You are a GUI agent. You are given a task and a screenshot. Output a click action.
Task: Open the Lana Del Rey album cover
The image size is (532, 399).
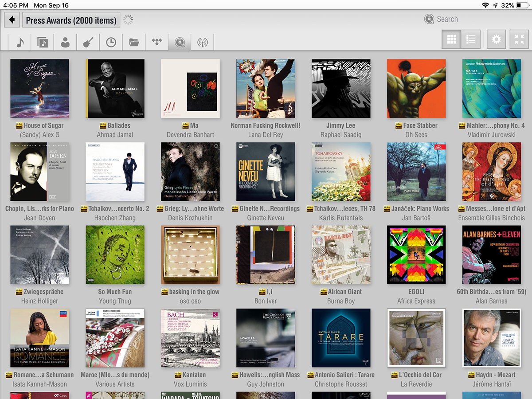click(x=266, y=89)
